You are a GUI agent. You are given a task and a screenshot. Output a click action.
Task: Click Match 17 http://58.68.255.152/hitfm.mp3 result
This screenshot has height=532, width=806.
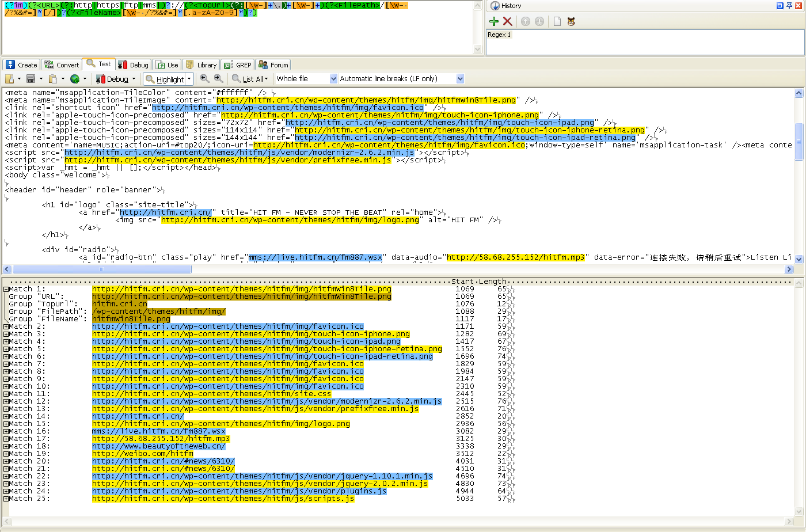tap(161, 439)
